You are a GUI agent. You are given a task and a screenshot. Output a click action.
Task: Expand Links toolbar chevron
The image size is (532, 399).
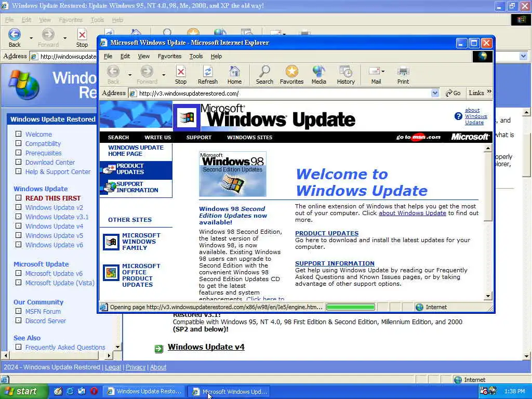[x=489, y=91]
